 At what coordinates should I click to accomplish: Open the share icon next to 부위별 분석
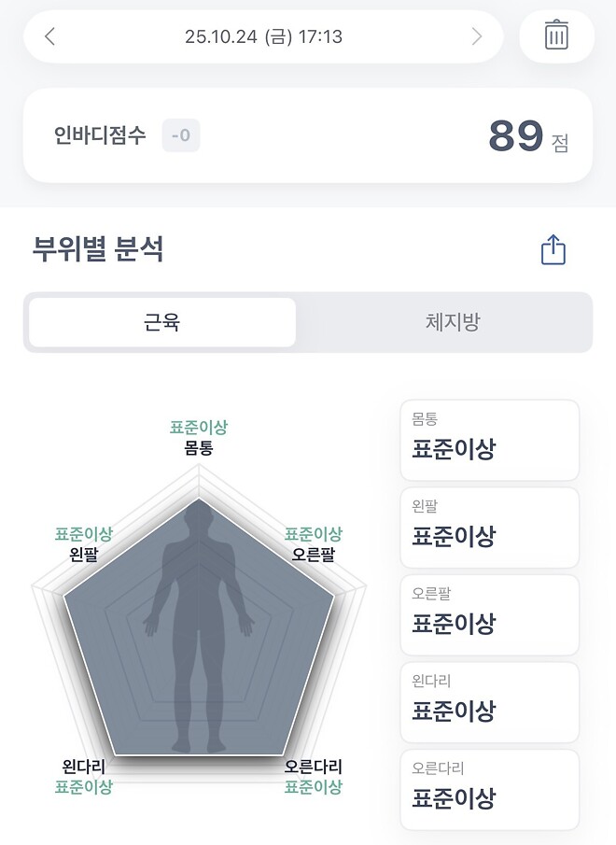[x=553, y=249]
